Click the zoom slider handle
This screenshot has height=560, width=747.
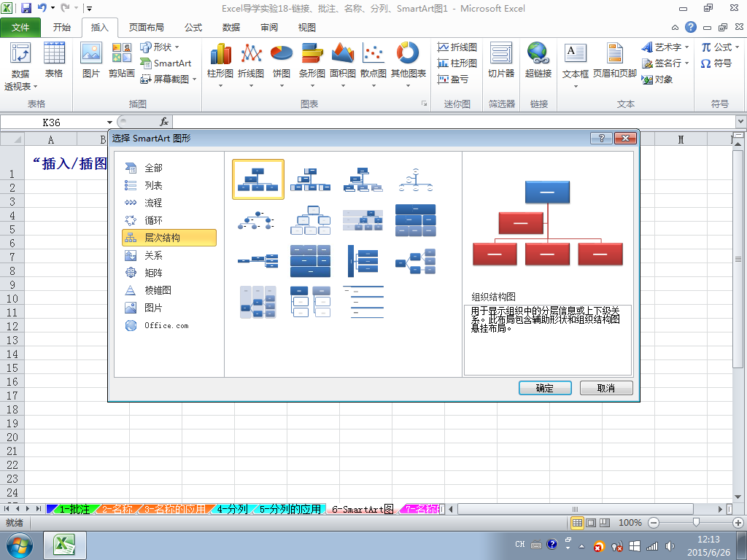696,523
